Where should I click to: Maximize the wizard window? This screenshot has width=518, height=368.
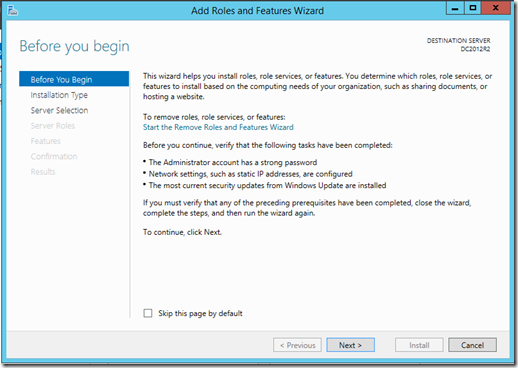(x=473, y=8)
